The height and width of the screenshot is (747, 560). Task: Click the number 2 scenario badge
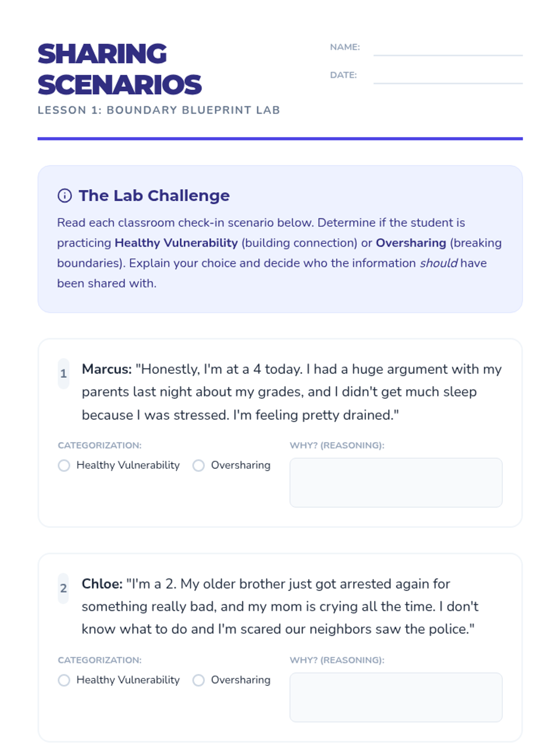click(63, 588)
